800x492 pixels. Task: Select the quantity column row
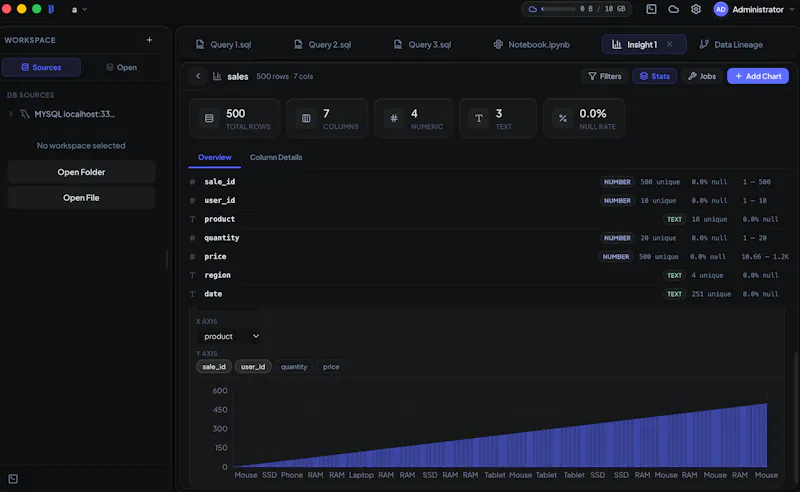pos(489,238)
